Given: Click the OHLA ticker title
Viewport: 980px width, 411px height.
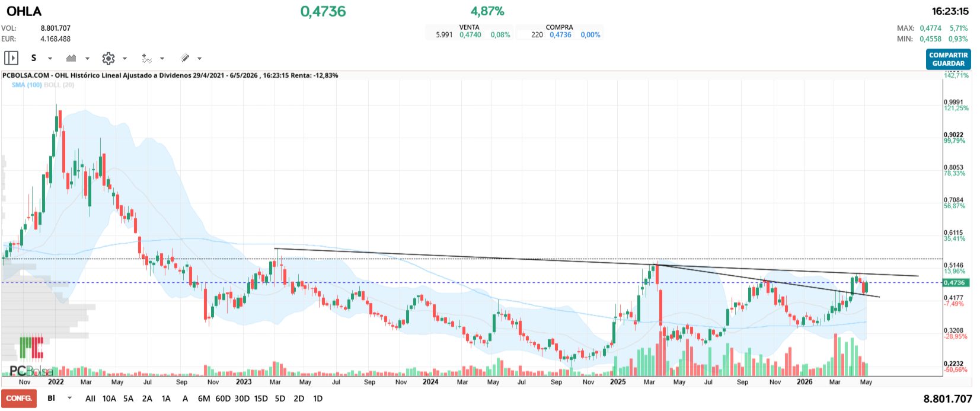Looking at the screenshot, I should tap(24, 11).
